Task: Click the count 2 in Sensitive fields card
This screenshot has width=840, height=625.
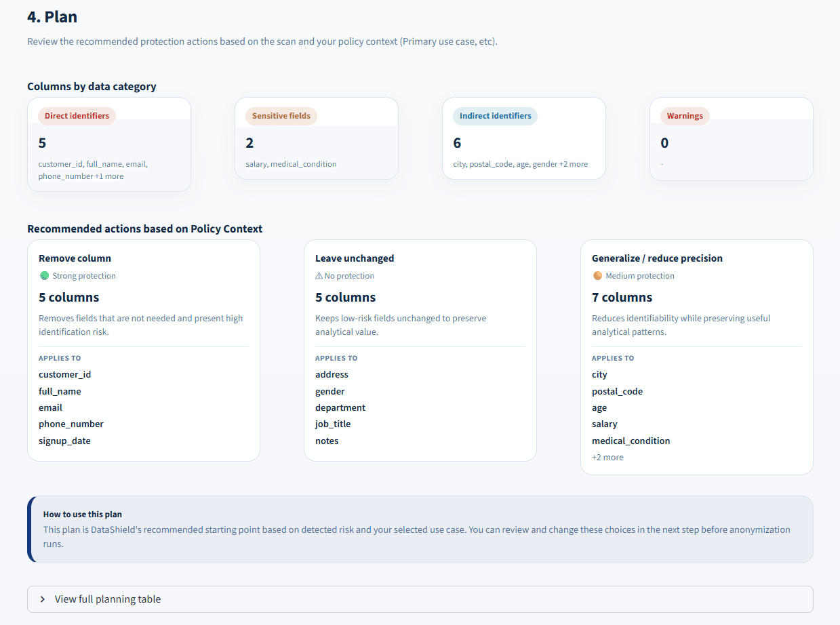Action: tap(249, 143)
